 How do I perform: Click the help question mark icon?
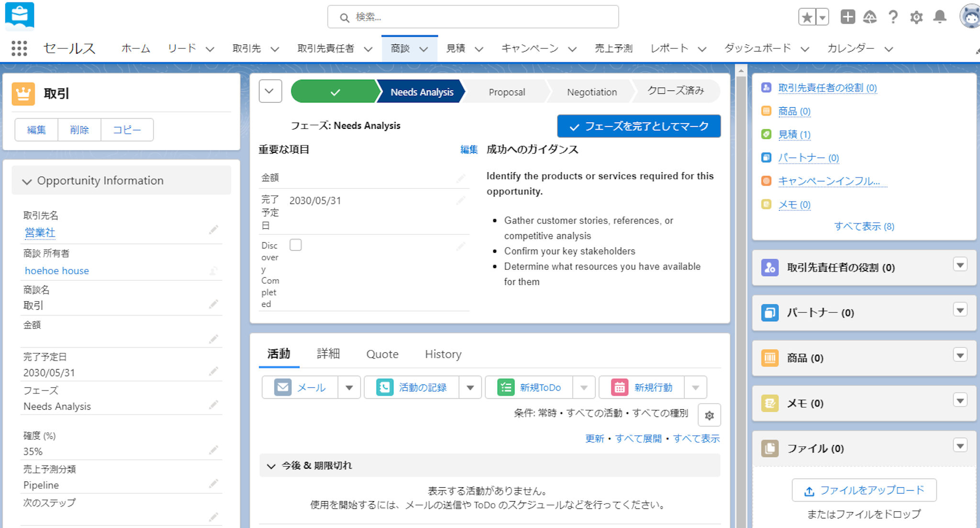(893, 18)
